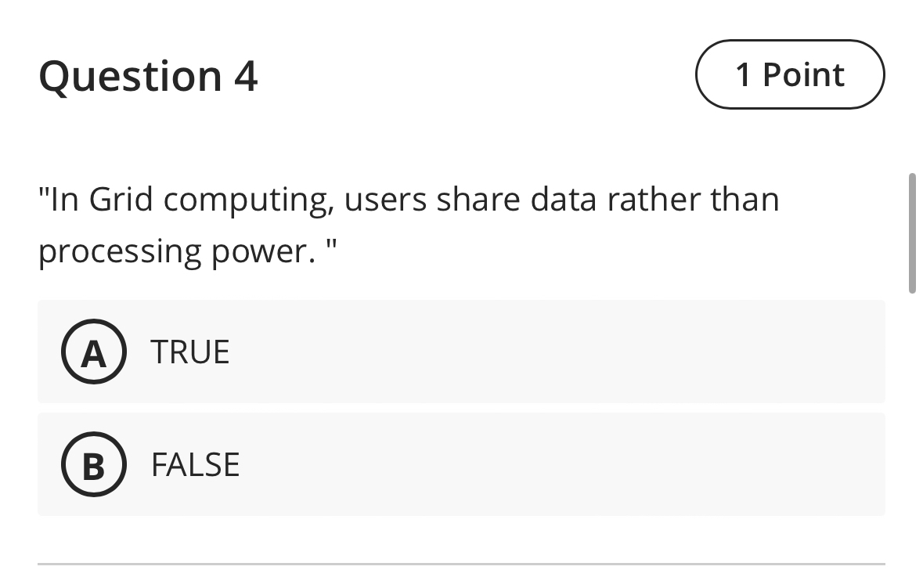923x588 pixels.
Task: Click the 1 Point badge
Action: point(789,74)
